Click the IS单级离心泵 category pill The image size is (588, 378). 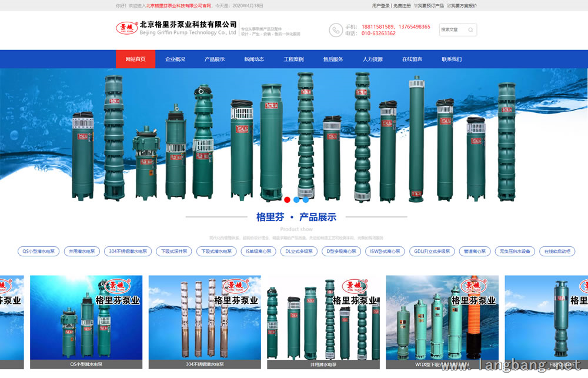point(258,251)
